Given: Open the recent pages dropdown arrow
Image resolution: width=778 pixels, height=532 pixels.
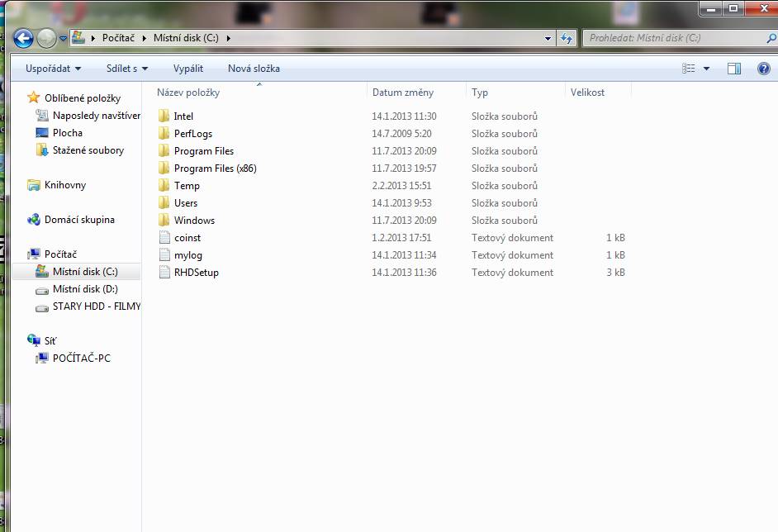Looking at the screenshot, I should pos(63,38).
